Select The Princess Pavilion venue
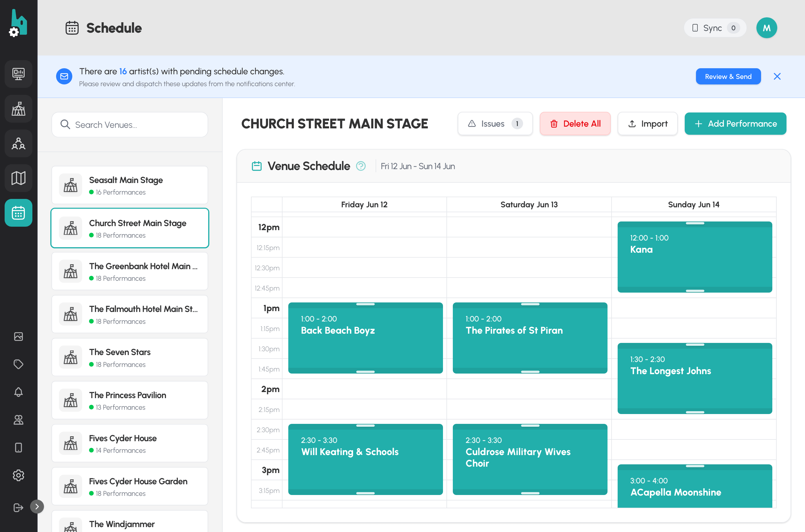 pos(130,400)
